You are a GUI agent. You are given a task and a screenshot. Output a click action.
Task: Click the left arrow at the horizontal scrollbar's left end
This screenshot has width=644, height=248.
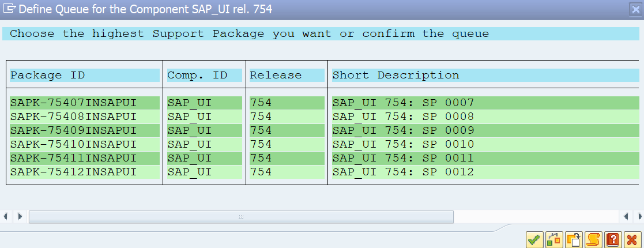[5, 216]
